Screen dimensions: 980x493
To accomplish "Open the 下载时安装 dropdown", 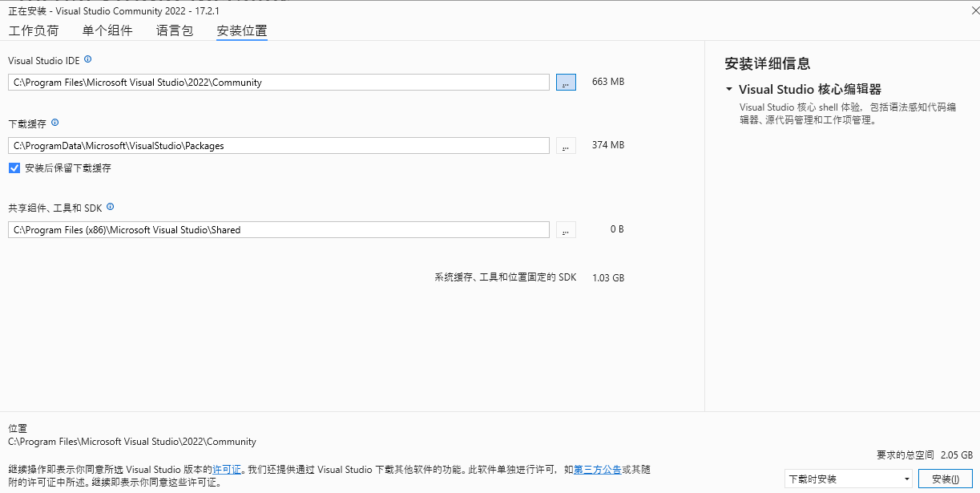I will pos(847,478).
